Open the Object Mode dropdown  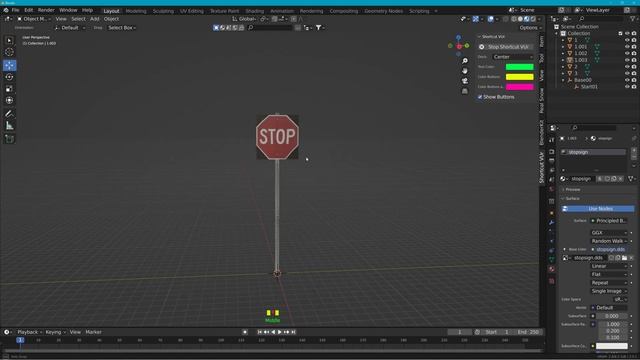34,19
